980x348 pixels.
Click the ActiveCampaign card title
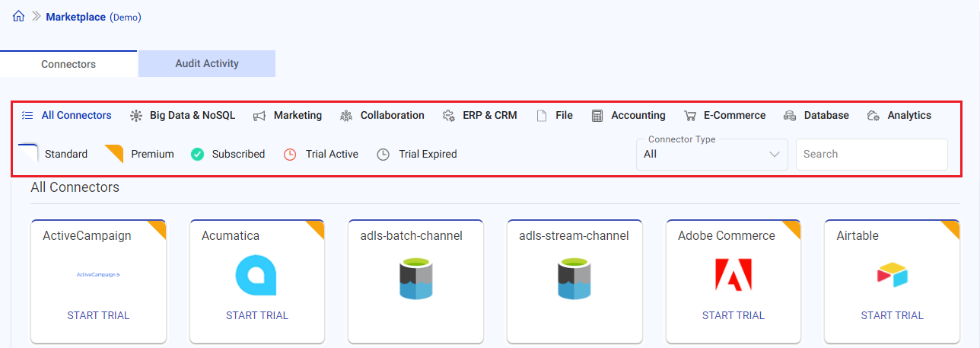tap(87, 236)
